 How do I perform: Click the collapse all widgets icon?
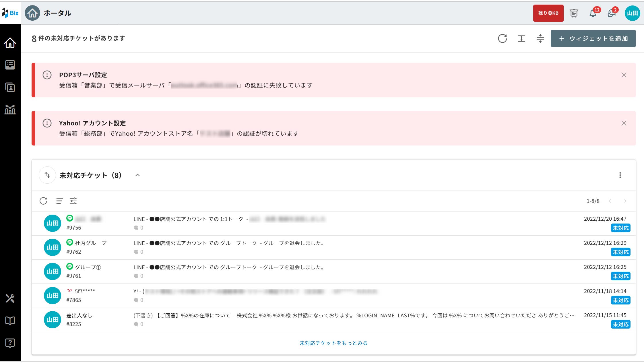(540, 38)
